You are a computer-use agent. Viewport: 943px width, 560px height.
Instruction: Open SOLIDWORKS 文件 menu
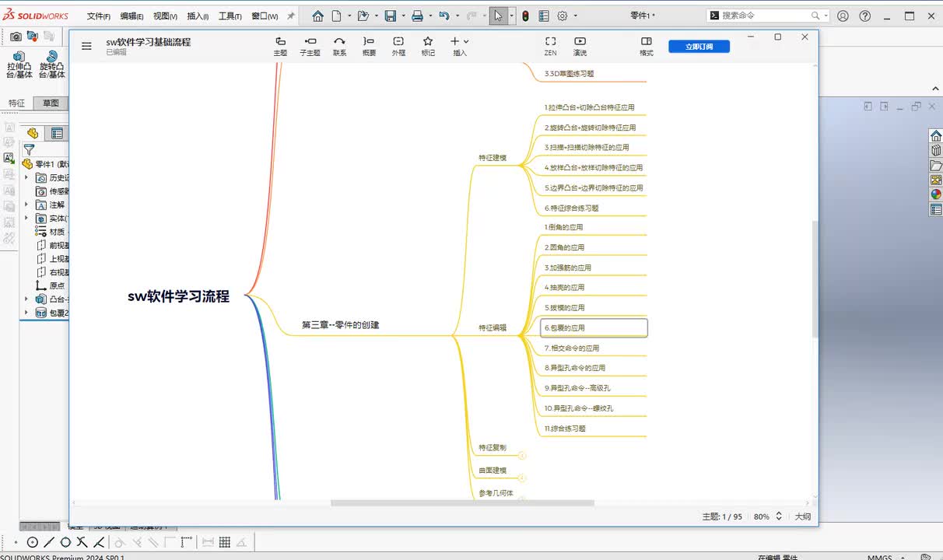click(98, 16)
